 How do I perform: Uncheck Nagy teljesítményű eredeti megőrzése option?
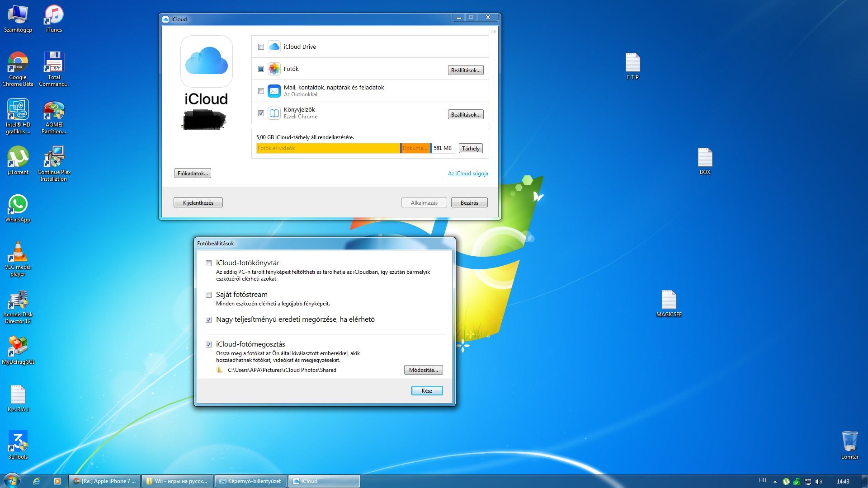pos(208,319)
